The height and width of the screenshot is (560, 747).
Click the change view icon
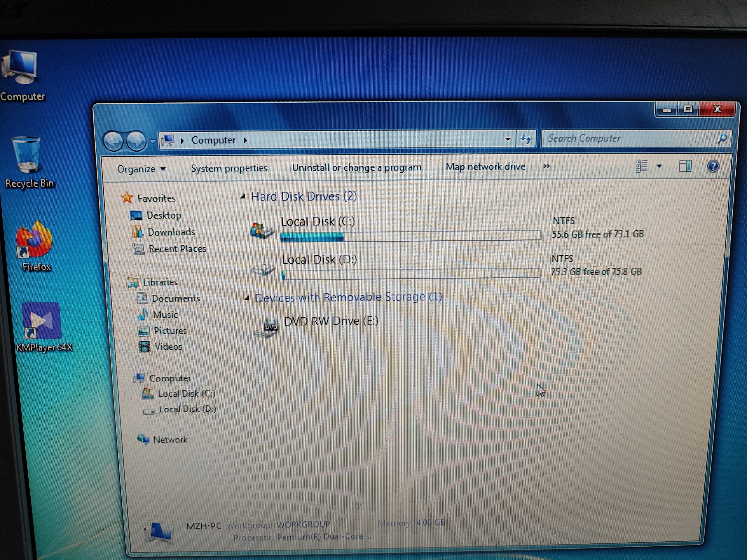(x=641, y=166)
